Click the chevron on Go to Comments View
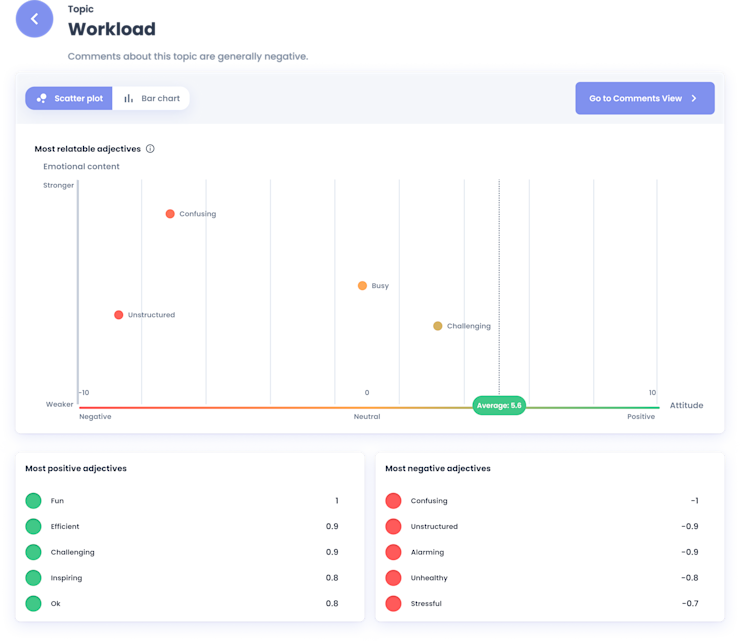Screen dimensions: 740x641 point(694,98)
